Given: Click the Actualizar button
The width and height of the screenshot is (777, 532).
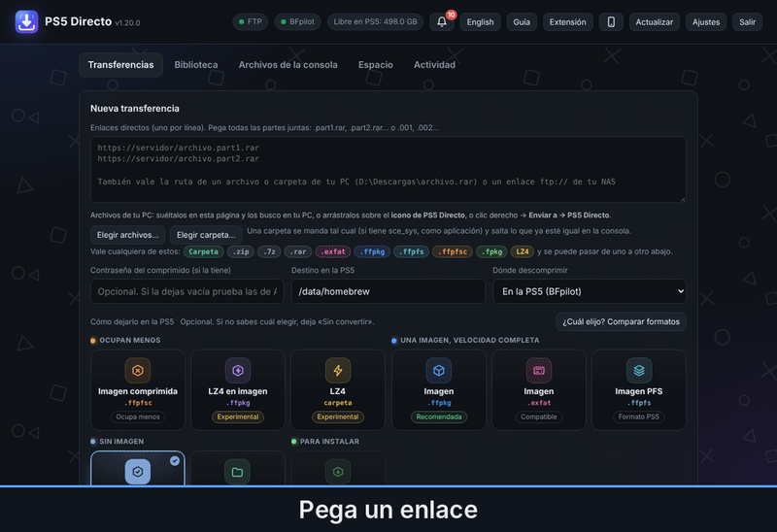Looking at the screenshot, I should coord(654,21).
